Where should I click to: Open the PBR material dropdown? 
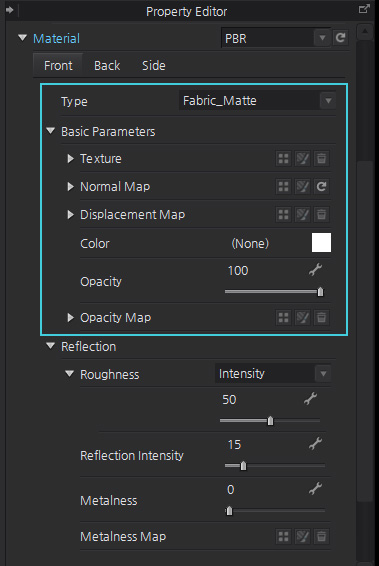point(275,38)
